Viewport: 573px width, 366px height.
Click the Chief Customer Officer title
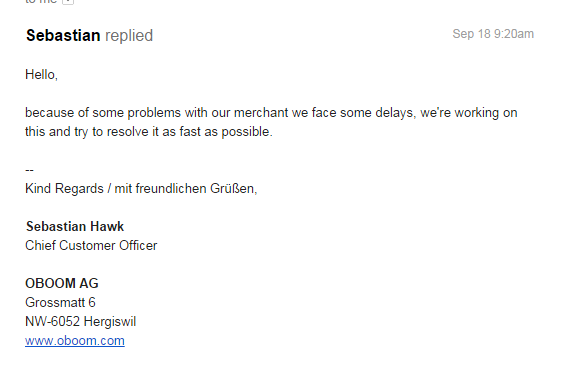click(x=91, y=245)
